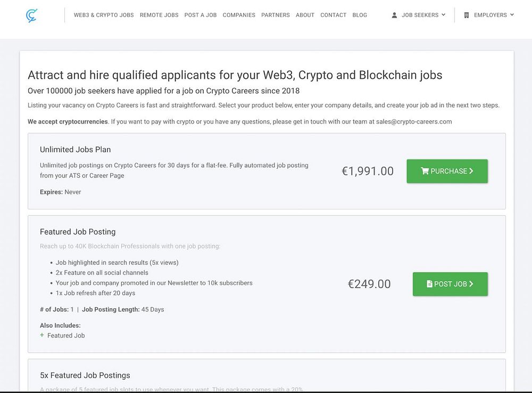Click the Employers building icon

467,15
